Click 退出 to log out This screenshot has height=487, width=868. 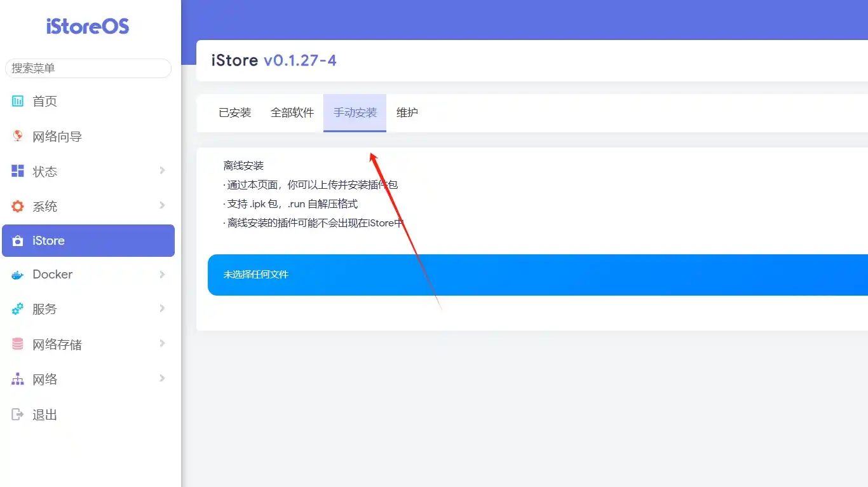[45, 415]
